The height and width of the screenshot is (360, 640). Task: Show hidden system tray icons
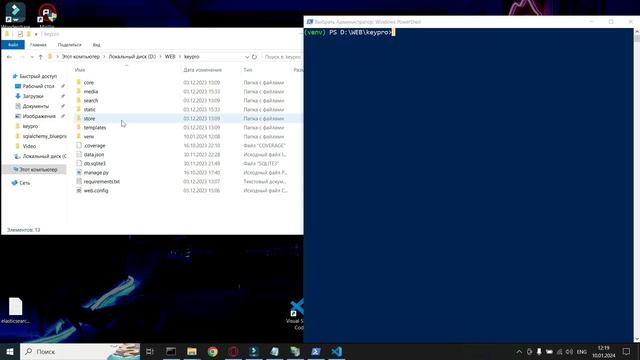pyautogui.click(x=519, y=351)
